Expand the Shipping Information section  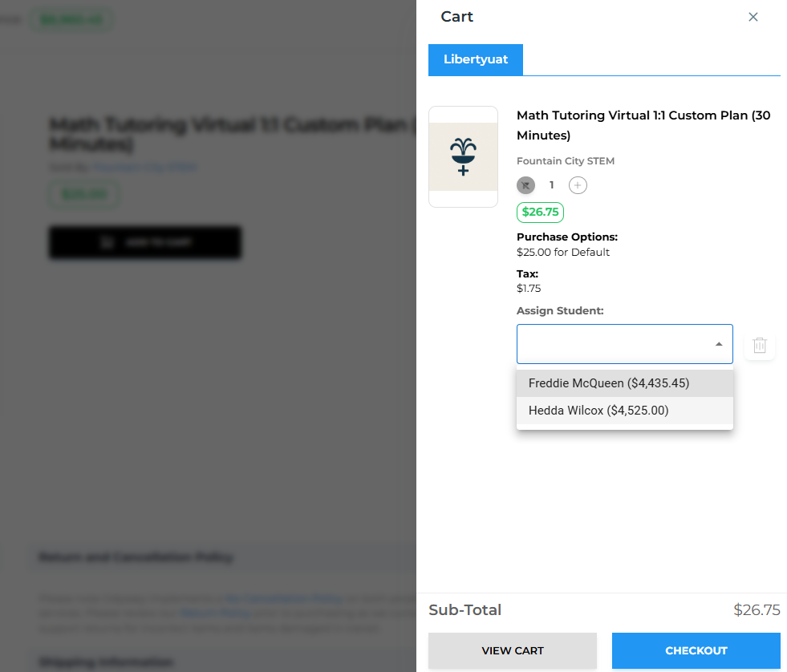(x=107, y=662)
